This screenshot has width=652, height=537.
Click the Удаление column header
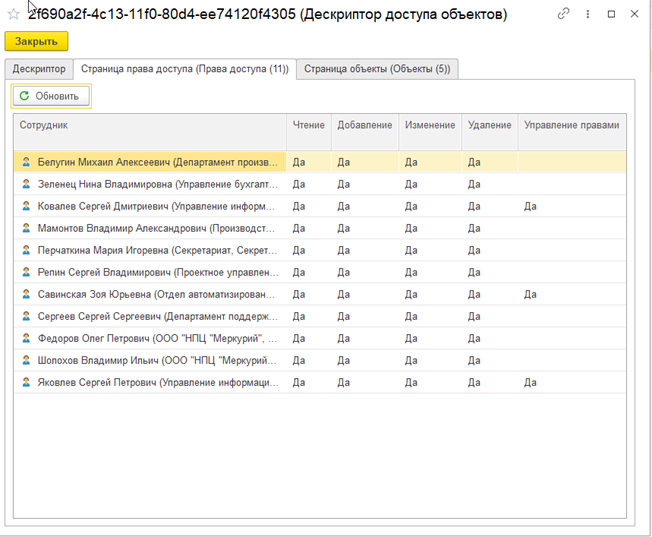click(x=488, y=126)
